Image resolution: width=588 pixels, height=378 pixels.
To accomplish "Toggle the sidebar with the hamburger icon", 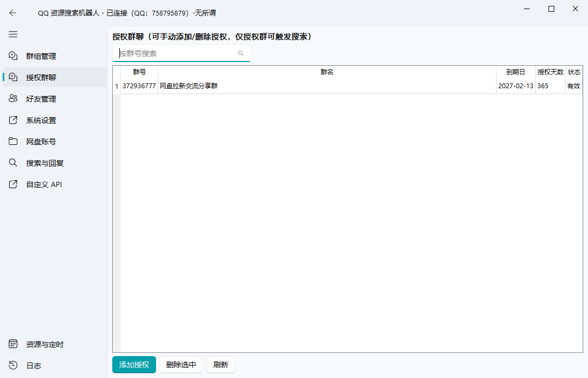I will [13, 34].
